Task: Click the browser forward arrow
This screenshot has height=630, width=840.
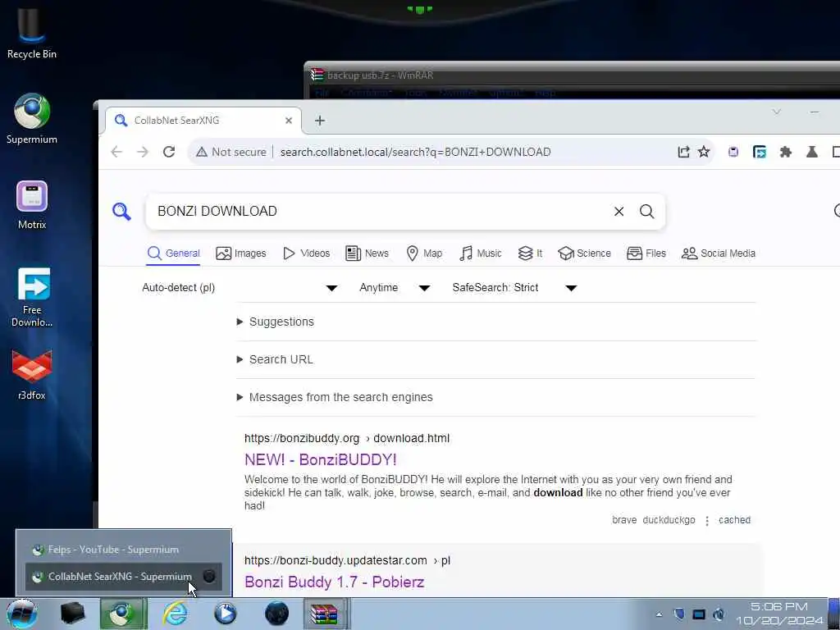Action: click(143, 152)
